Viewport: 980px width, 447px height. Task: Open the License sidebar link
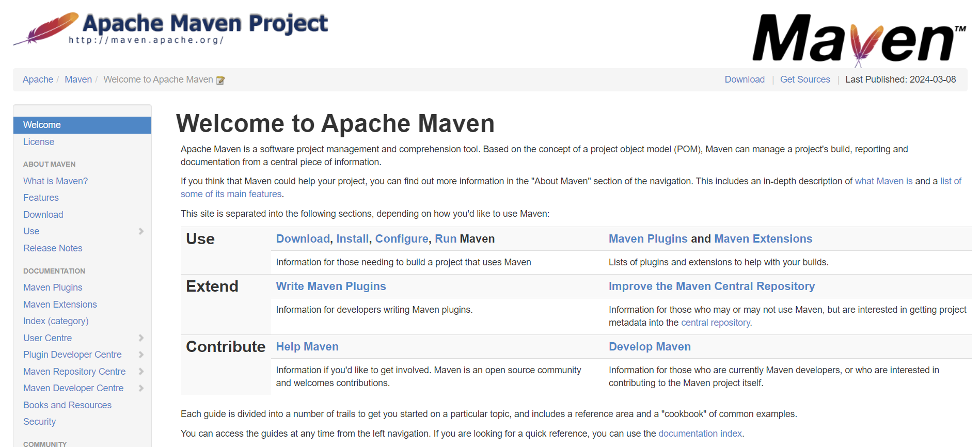click(39, 142)
